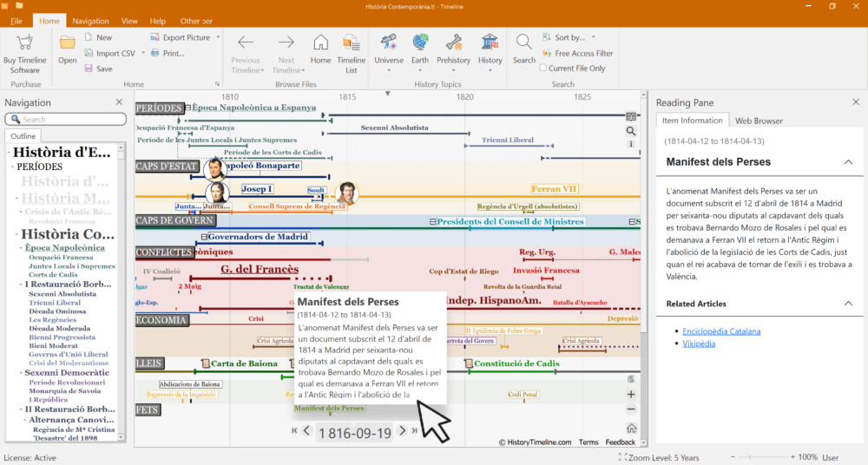
Task: Save the current timeline
Action: [98, 69]
